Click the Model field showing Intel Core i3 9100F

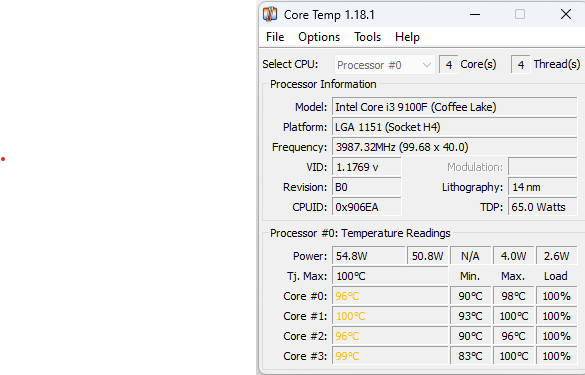[x=455, y=107]
